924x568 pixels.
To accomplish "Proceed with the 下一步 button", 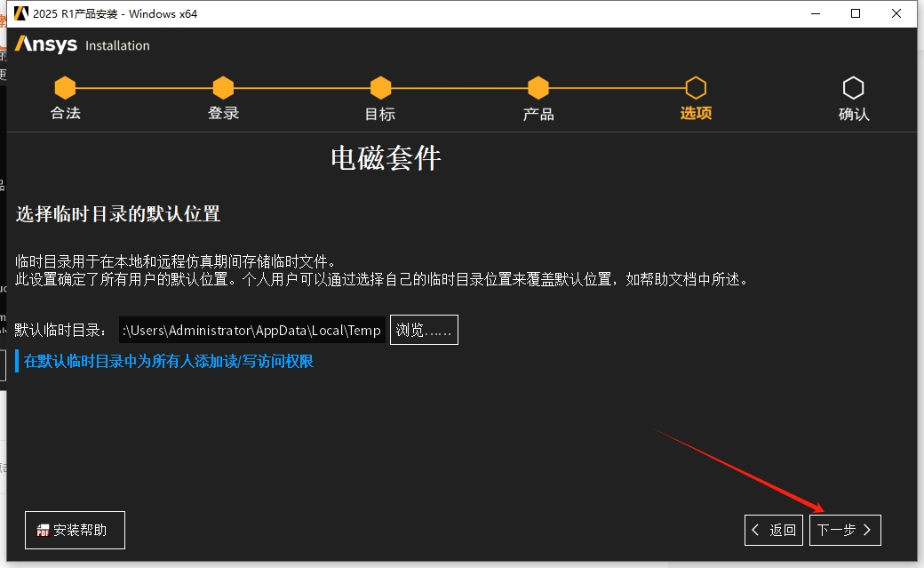I will [x=845, y=531].
